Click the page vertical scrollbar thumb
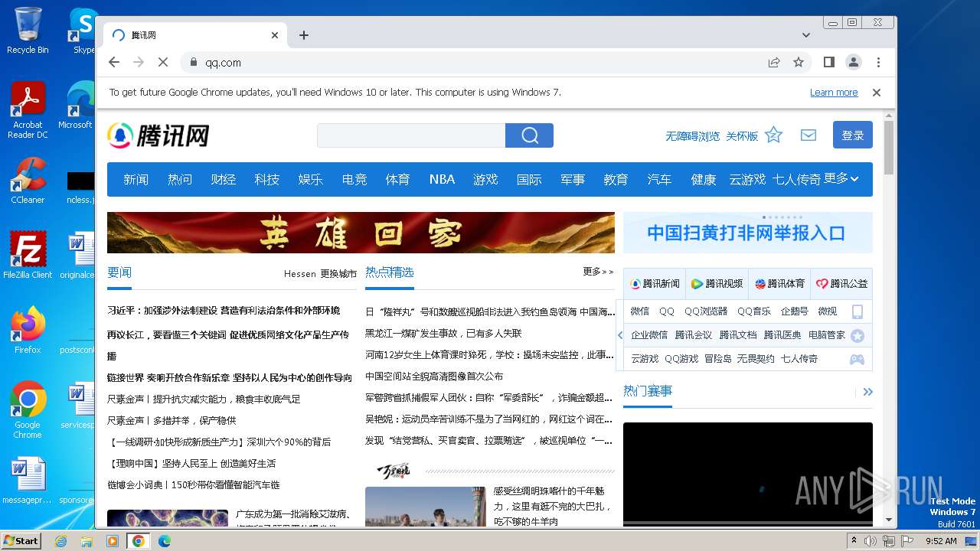This screenshot has height=551, width=980. [x=889, y=148]
